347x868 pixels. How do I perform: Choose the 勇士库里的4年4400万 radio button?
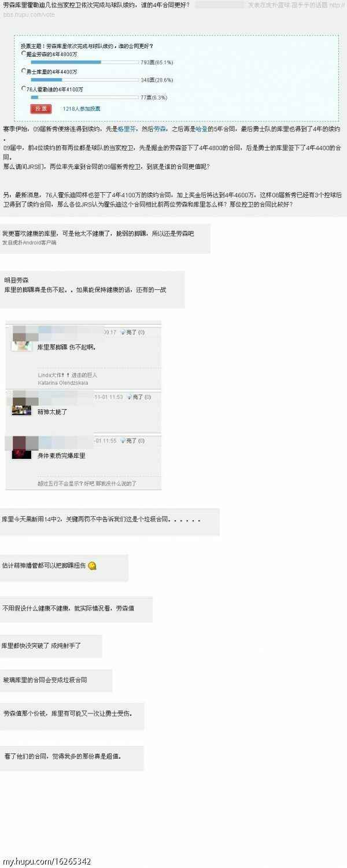click(x=23, y=72)
